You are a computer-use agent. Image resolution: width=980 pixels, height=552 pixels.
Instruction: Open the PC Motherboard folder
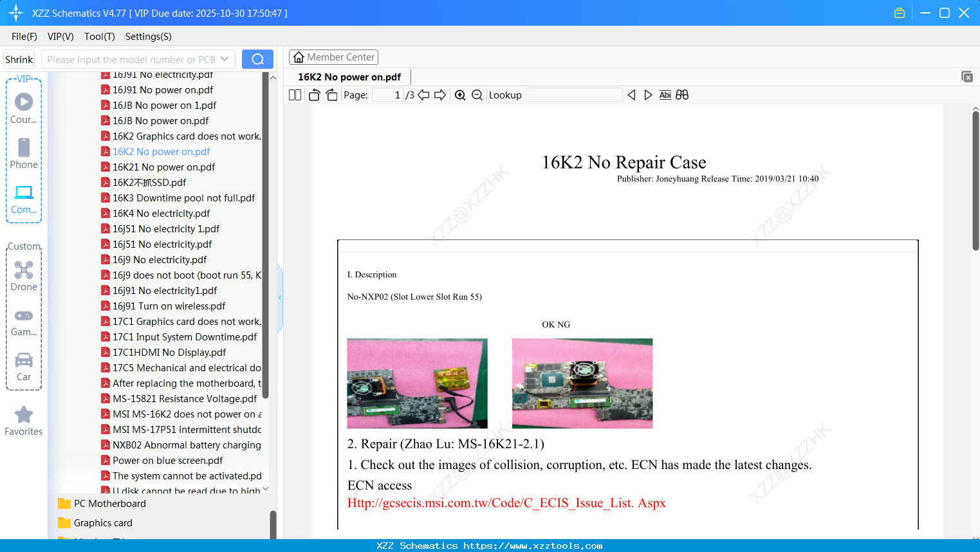tap(102, 504)
